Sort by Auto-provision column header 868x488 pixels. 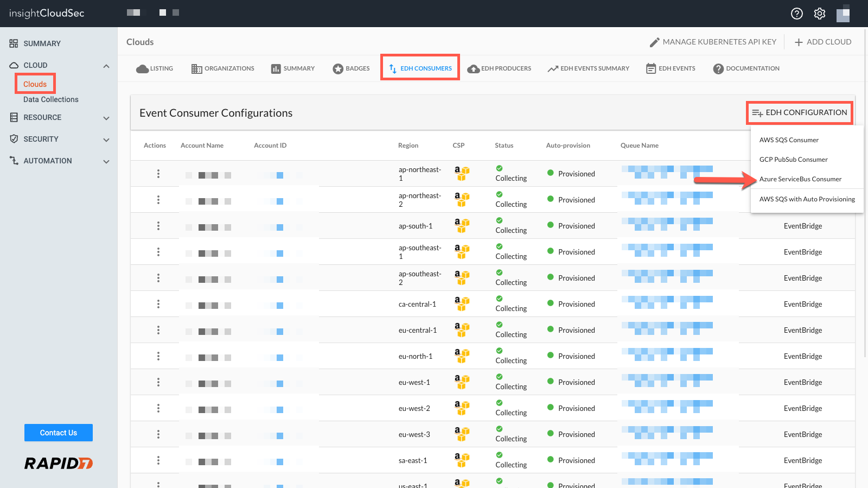[x=568, y=145]
